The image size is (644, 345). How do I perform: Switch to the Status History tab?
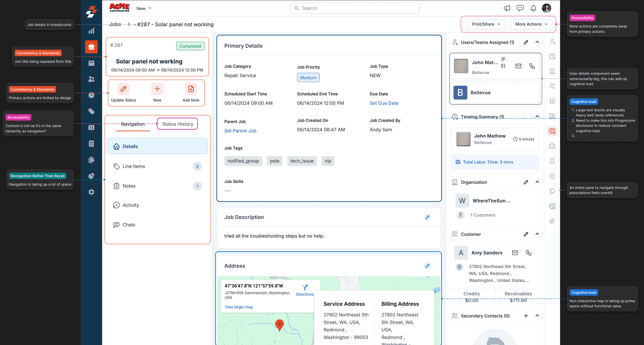point(177,124)
